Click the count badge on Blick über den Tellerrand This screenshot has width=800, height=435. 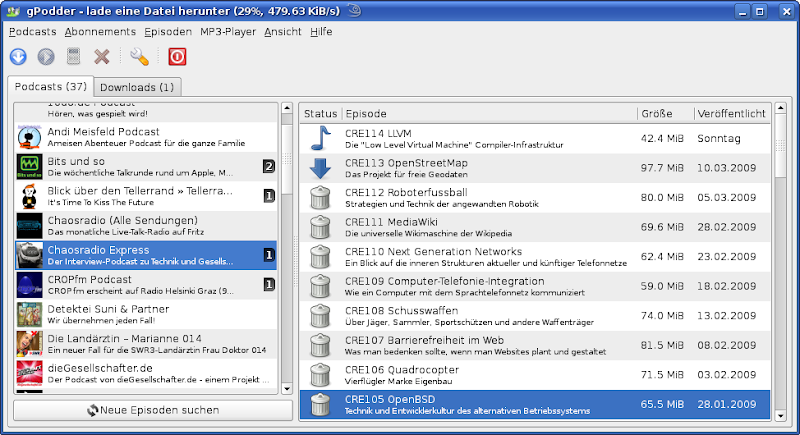pos(269,196)
